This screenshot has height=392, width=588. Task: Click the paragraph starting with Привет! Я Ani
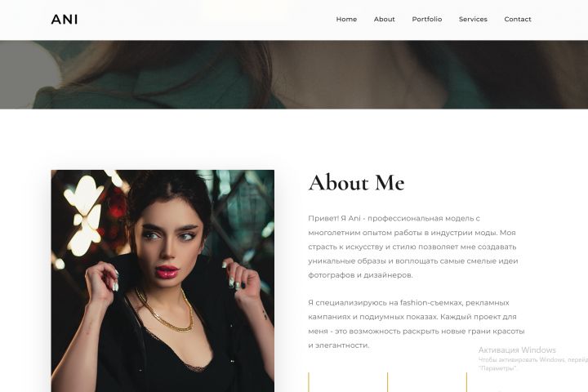point(413,247)
